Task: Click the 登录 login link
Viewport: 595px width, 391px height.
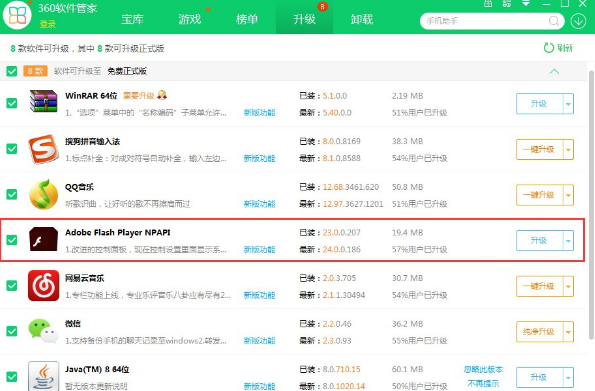Action: [48, 24]
